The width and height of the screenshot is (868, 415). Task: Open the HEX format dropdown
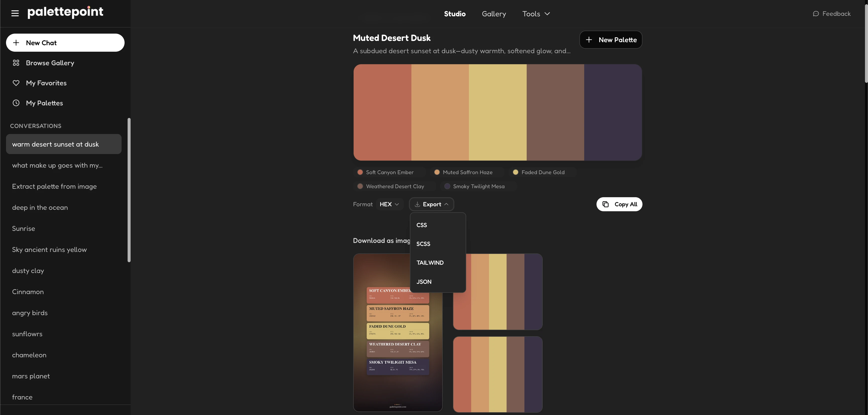389,204
